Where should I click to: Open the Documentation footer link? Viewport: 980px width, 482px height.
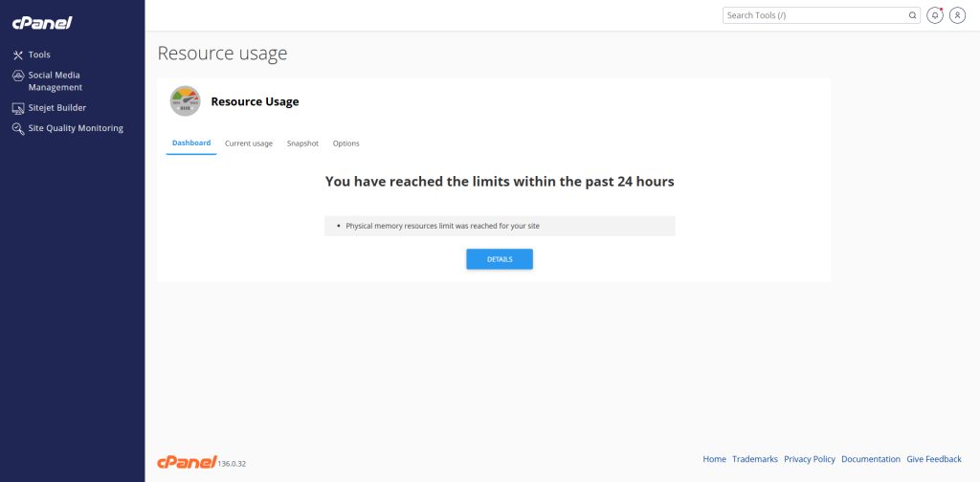click(871, 459)
